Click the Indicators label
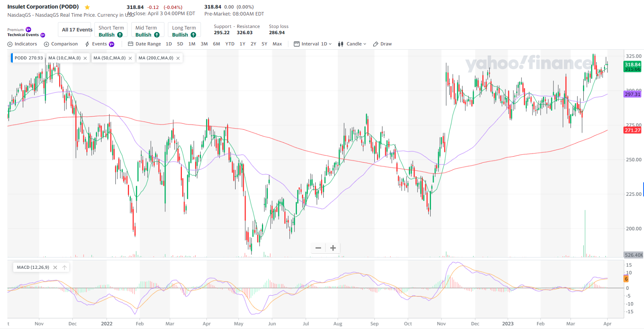The image size is (644, 329). point(26,44)
